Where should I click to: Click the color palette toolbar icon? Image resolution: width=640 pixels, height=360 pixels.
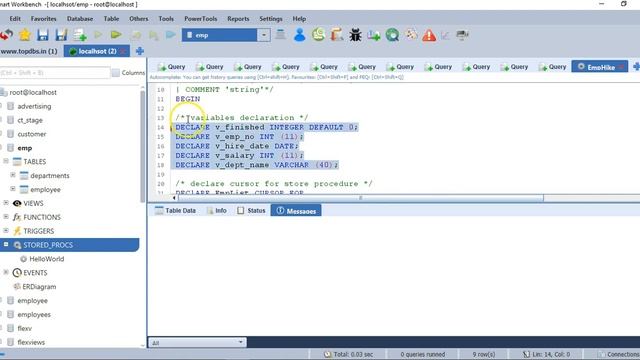pos(411,35)
